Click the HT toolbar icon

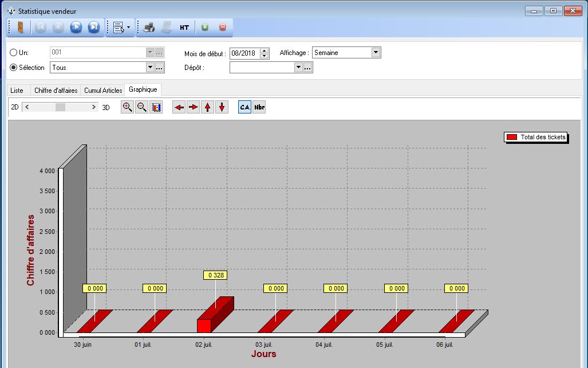coord(184,27)
